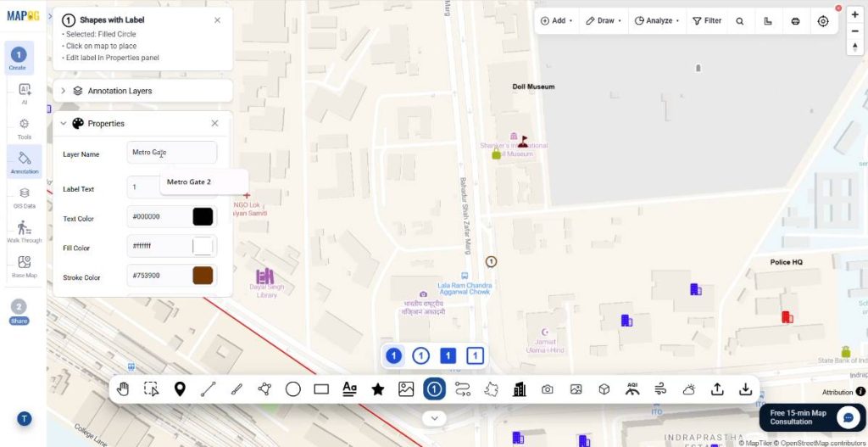Open the Share step in sidebar

pos(19,311)
